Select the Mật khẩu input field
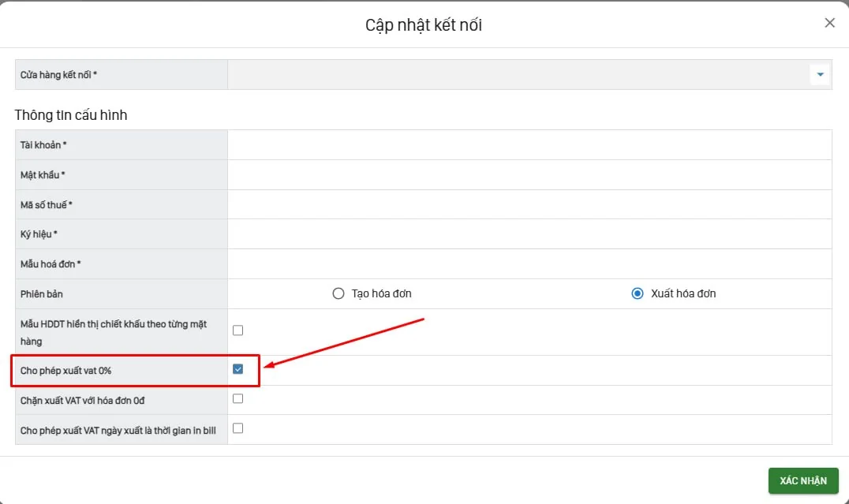Image resolution: width=849 pixels, height=504 pixels. point(529,175)
